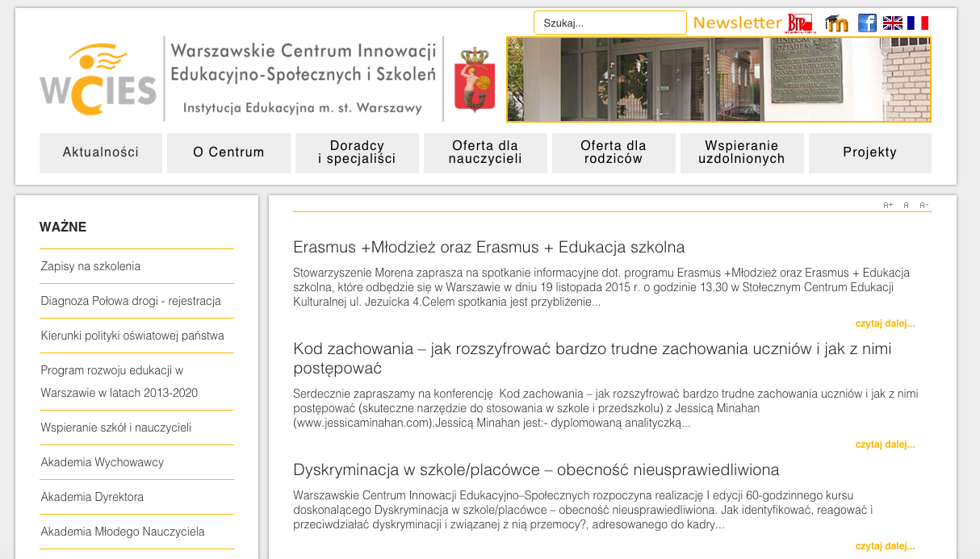Read more on Kod zachowania article
This screenshot has height=559, width=980.
coord(885,444)
